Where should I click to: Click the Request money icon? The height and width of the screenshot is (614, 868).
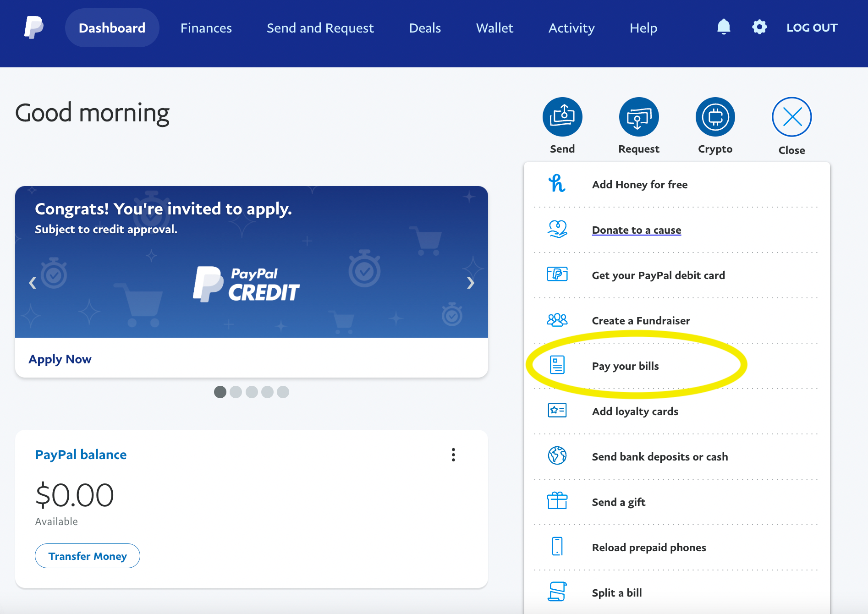click(x=638, y=116)
